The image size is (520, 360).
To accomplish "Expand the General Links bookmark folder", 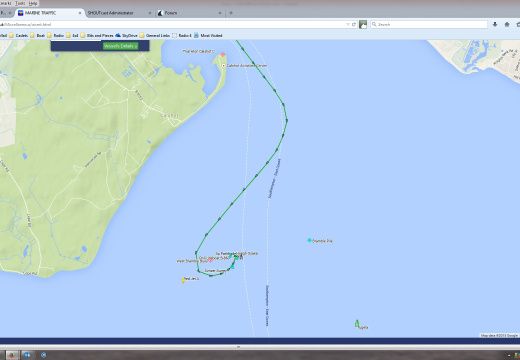I will tap(155, 35).
